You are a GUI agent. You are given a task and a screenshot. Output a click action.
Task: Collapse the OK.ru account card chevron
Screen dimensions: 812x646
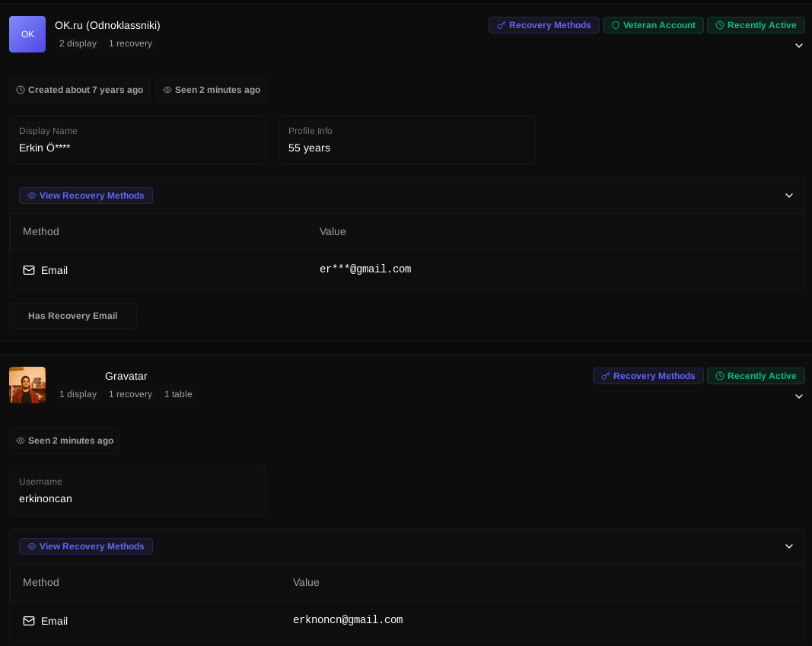click(x=798, y=46)
